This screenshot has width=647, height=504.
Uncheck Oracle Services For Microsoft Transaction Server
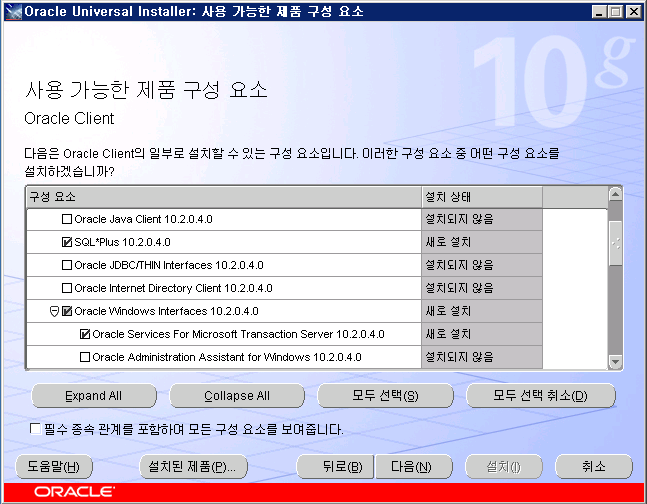click(85, 334)
